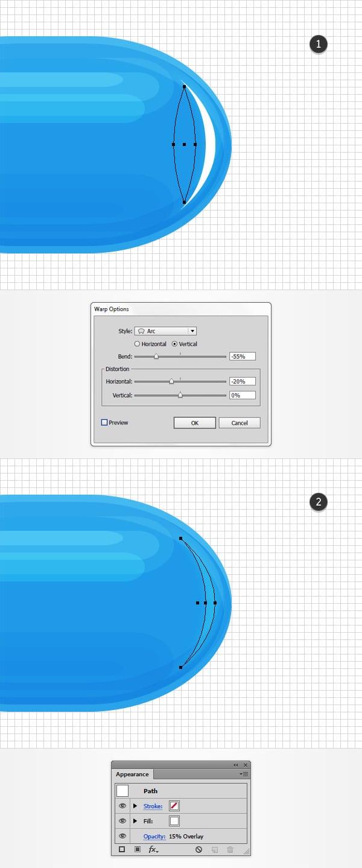Viewport: 362px width, 868px height.
Task: Switch to the Appearance tab
Action: pos(132,774)
